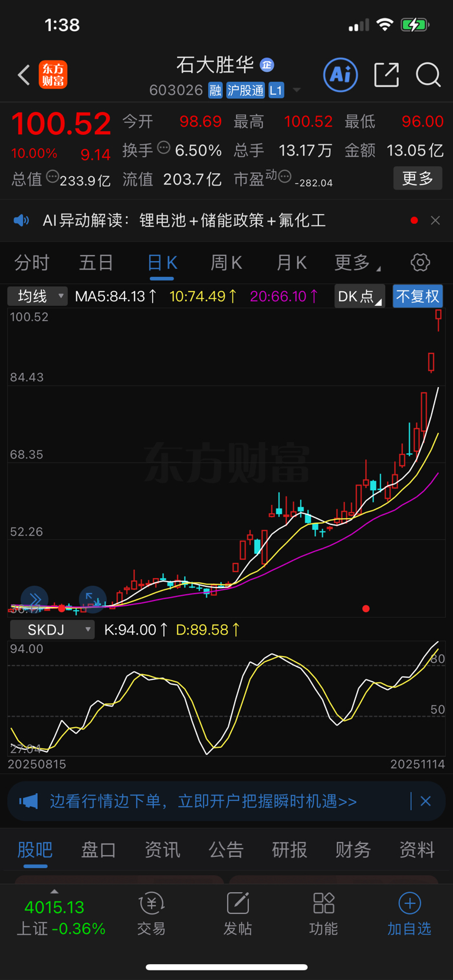Screen dimensions: 453x980
Task: Expand the 更多 chart period menu
Action: coord(357,263)
